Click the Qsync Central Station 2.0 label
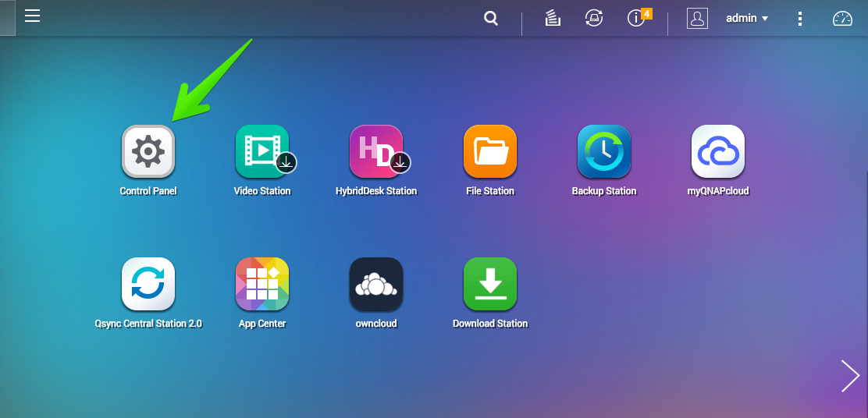868x418 pixels. pos(148,324)
